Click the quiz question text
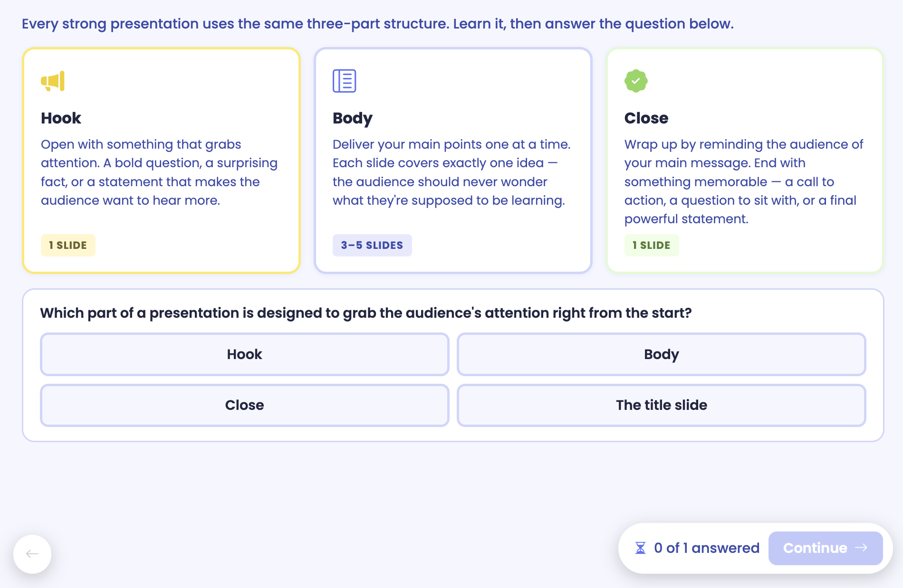903x588 pixels. 366,313
